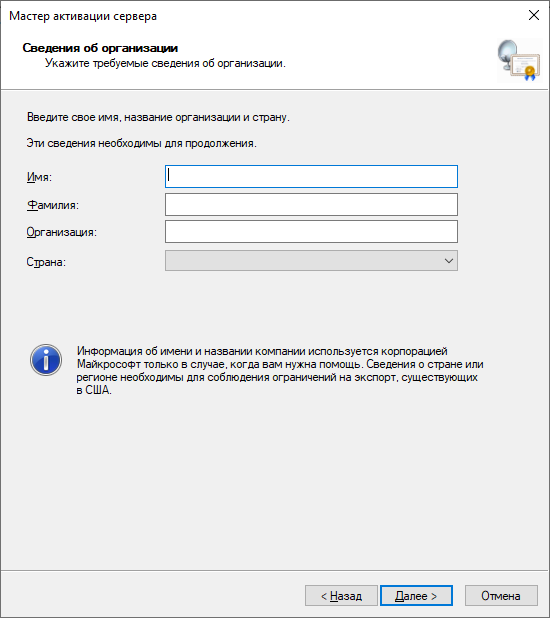Select the Организация input box
The height and width of the screenshot is (618, 550).
click(x=311, y=231)
